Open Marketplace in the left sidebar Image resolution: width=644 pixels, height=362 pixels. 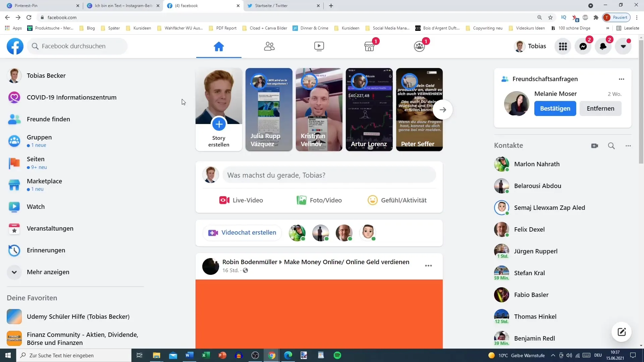pos(75,185)
